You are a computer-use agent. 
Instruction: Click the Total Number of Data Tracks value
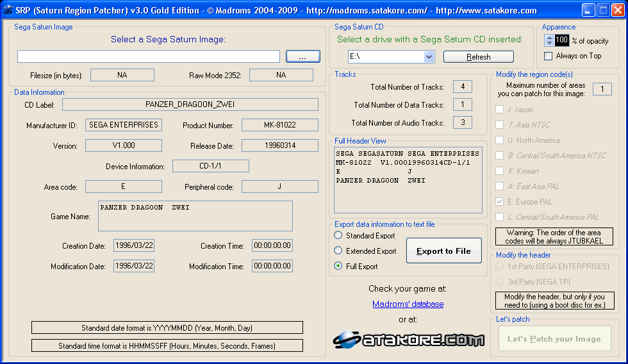[463, 104]
